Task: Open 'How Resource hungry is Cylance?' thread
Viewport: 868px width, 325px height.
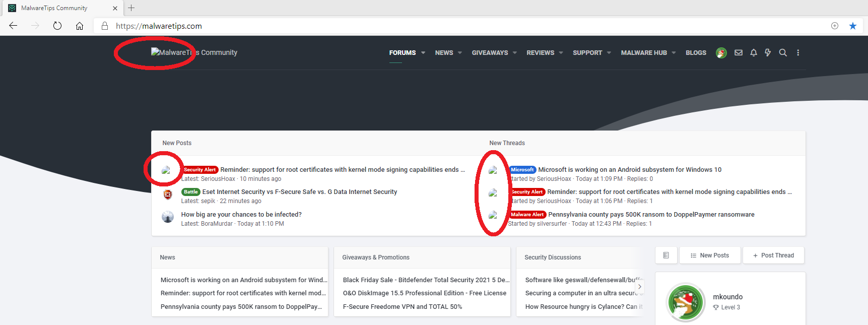Action: coord(584,307)
